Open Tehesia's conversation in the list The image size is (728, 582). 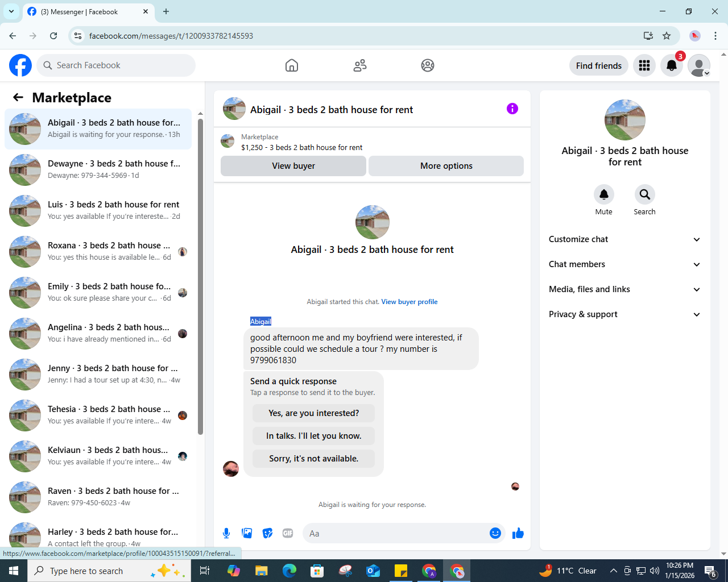click(x=98, y=415)
